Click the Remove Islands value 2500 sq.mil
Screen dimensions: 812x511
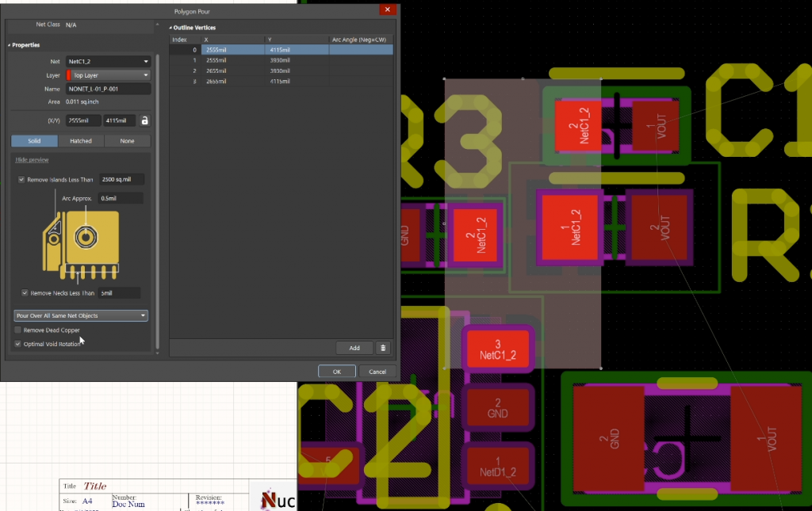[x=121, y=180]
